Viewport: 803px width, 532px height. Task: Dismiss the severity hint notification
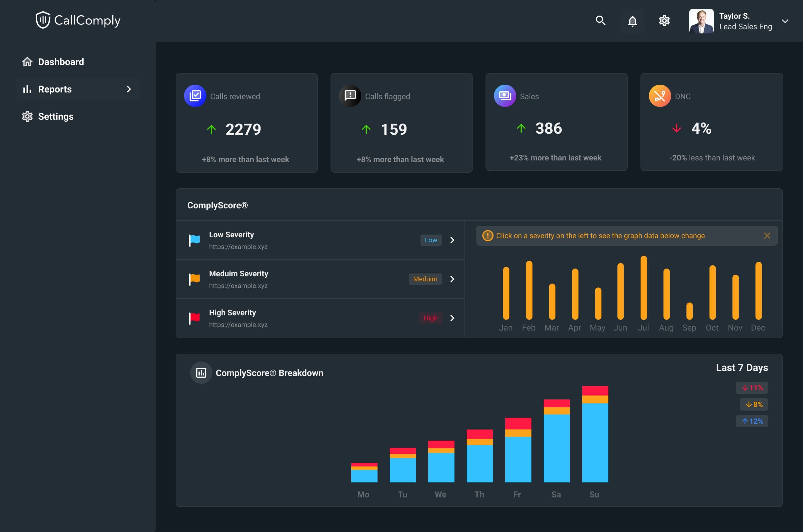[x=767, y=235]
